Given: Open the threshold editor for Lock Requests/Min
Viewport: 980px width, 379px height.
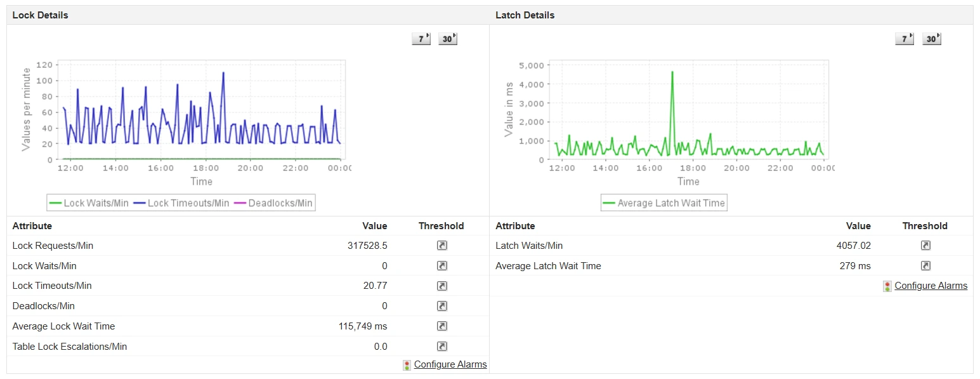Looking at the screenshot, I should 442,246.
